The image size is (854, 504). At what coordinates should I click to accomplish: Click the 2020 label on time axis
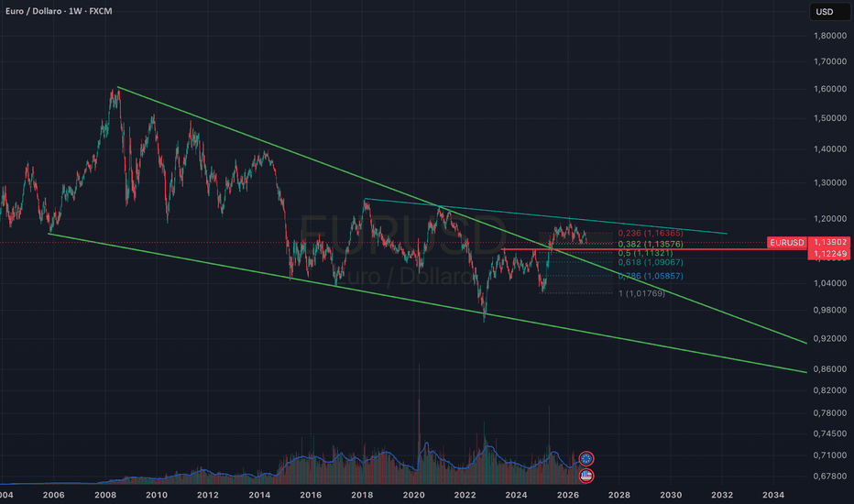coord(413,495)
